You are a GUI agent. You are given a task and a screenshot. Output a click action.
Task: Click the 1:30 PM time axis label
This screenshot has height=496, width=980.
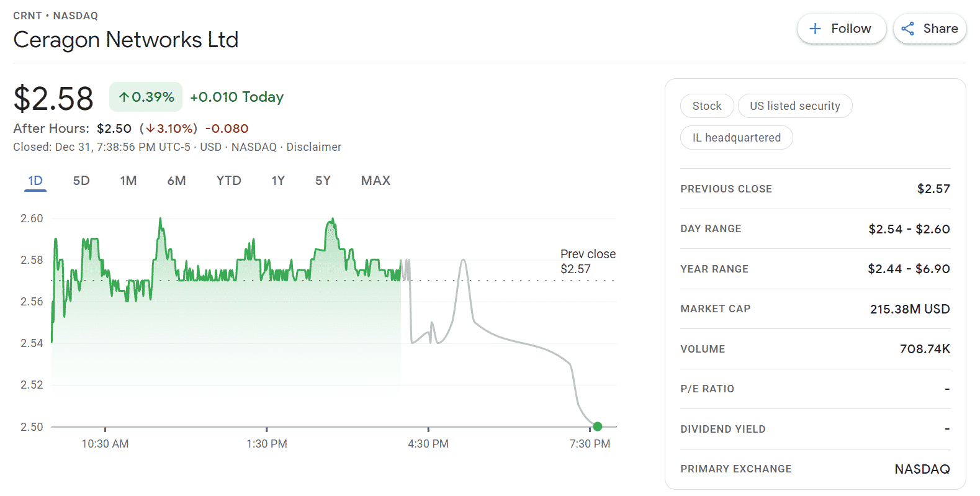pyautogui.click(x=267, y=444)
